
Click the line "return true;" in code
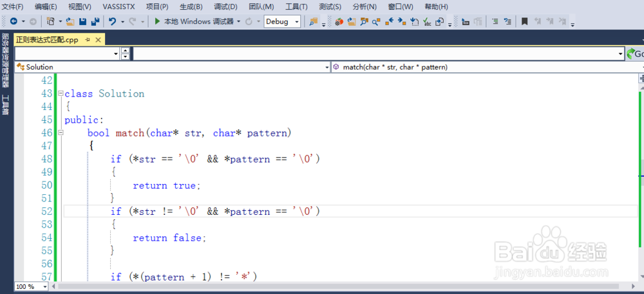pos(167,185)
